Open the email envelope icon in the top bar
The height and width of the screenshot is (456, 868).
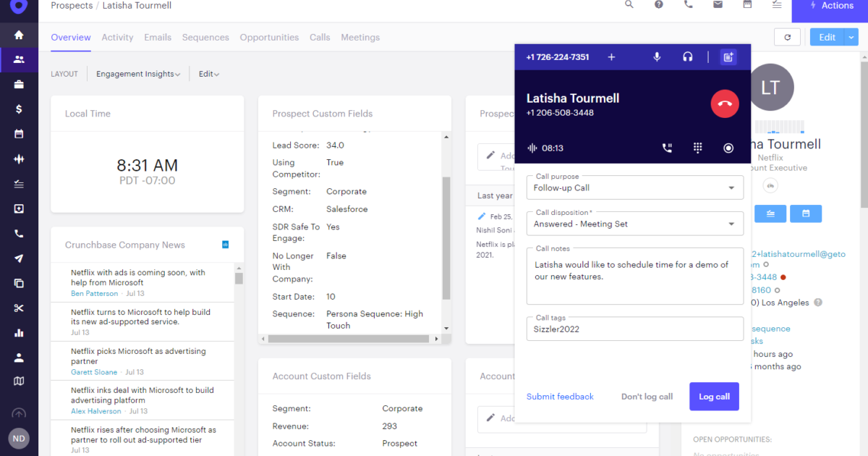pyautogui.click(x=718, y=4)
